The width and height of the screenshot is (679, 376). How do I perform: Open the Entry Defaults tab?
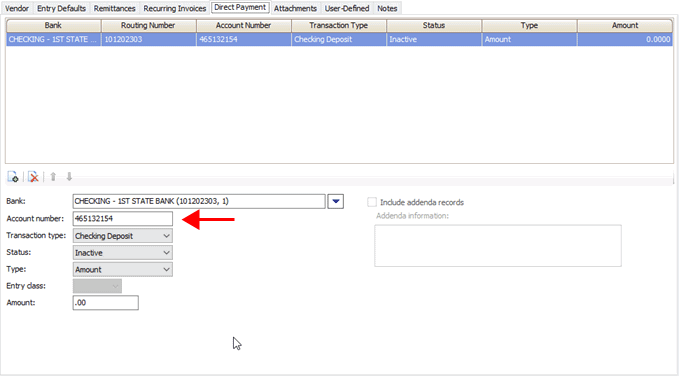point(61,8)
